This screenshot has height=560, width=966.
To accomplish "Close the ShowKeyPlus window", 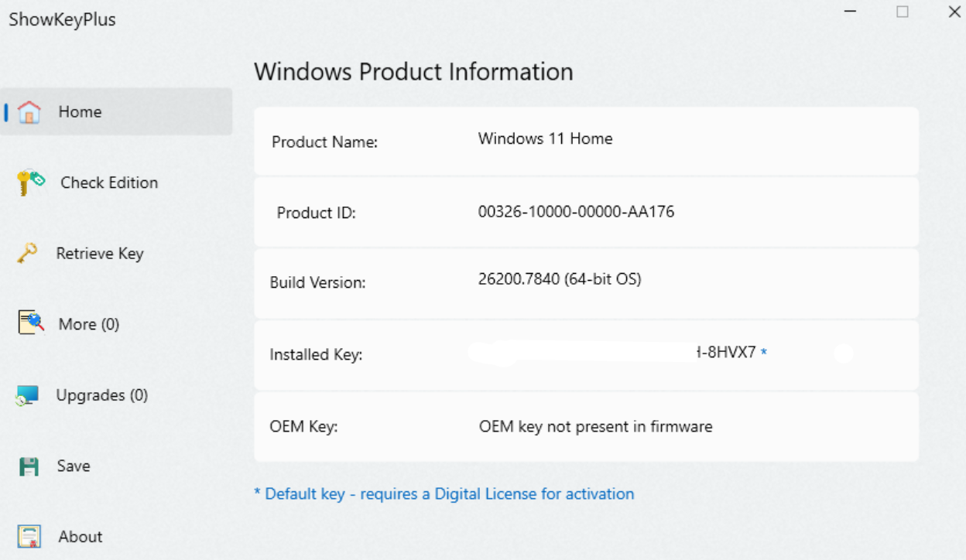I will tap(954, 12).
